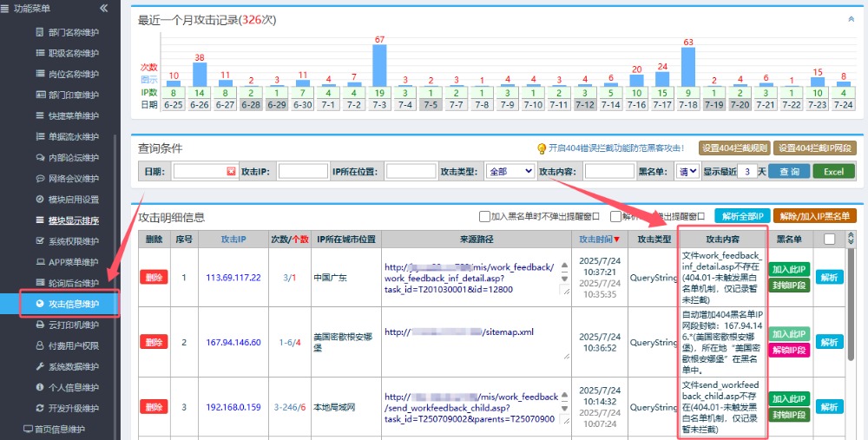Screen dimensions: 868x440
Task: Open 攻击信息维护 in the sidebar
Action: coord(73,304)
